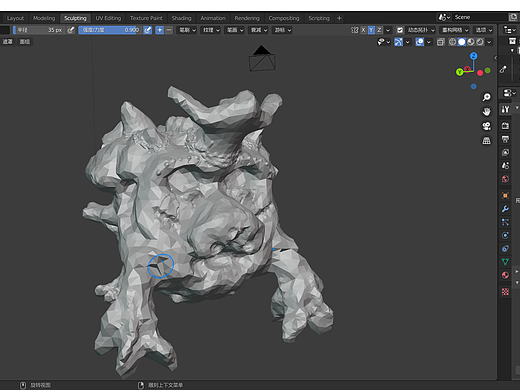
Task: Toggle pen pressure for brush radius
Action: [71, 30]
